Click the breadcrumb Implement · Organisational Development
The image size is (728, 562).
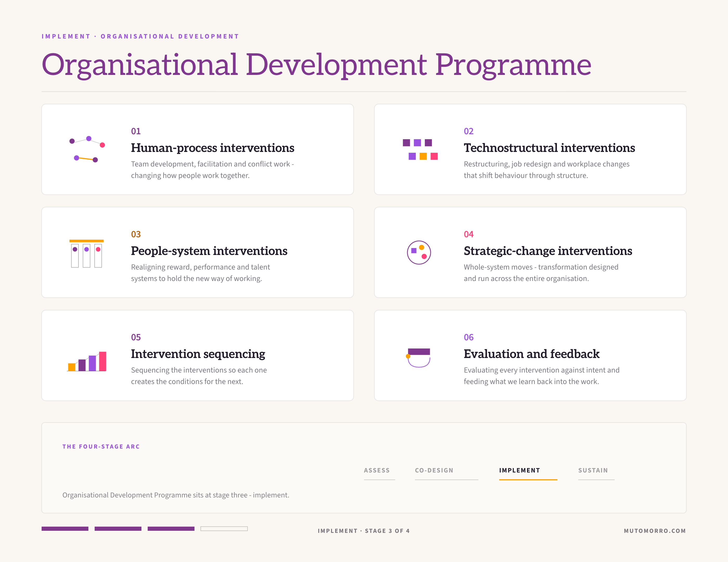pyautogui.click(x=140, y=36)
